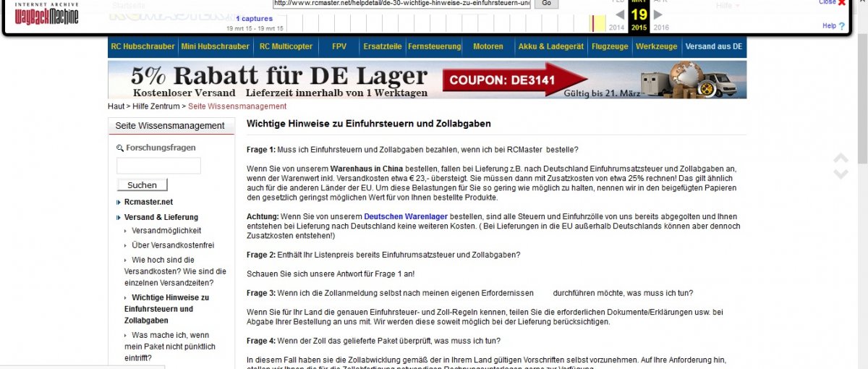The image size is (868, 369).
Task: Click the 'Frage 3:' label
Action: tap(261, 293)
